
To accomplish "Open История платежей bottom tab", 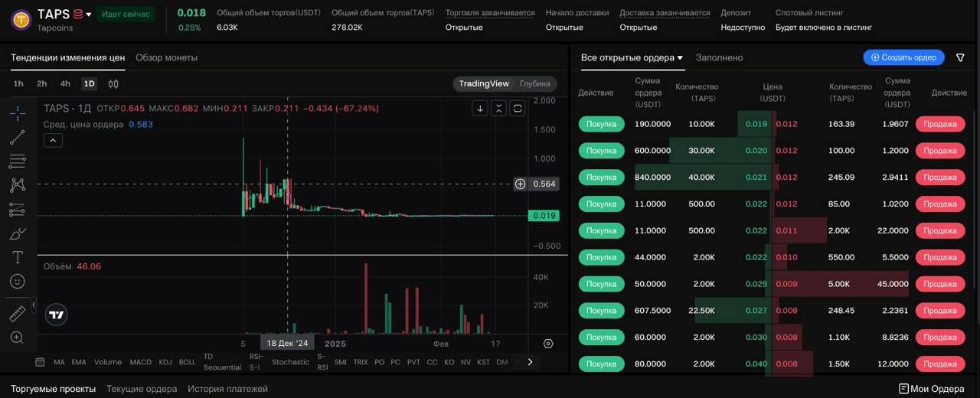I will pos(227,389).
